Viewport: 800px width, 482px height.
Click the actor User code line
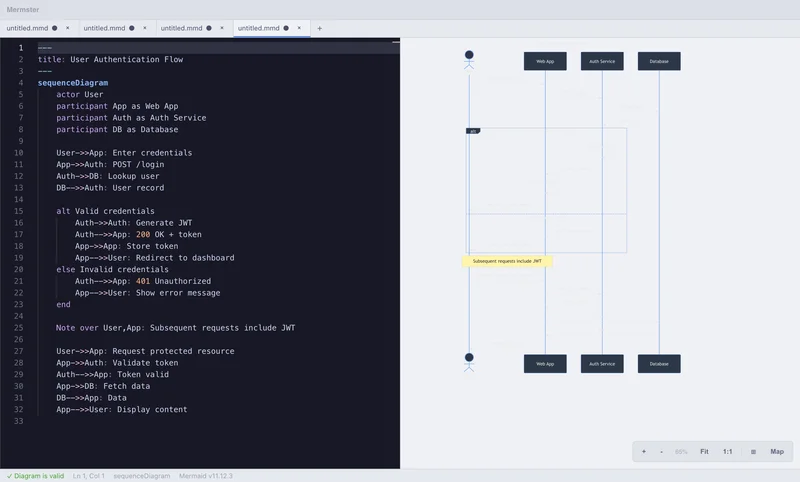80,94
